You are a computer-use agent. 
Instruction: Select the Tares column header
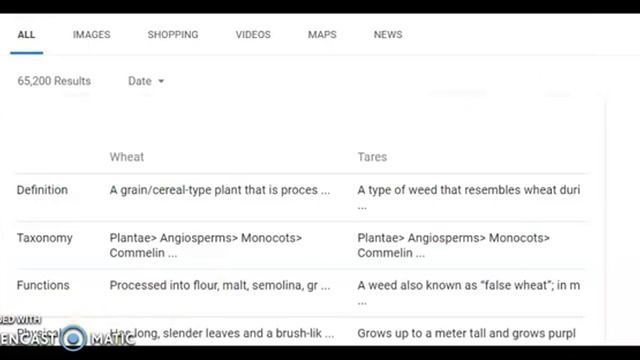tap(372, 157)
